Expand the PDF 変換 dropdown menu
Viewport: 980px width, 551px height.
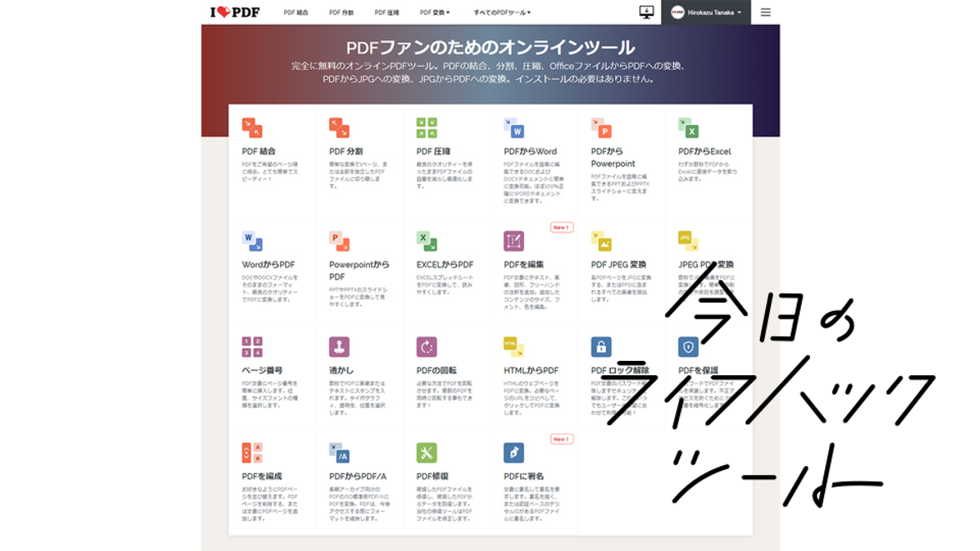(x=434, y=13)
